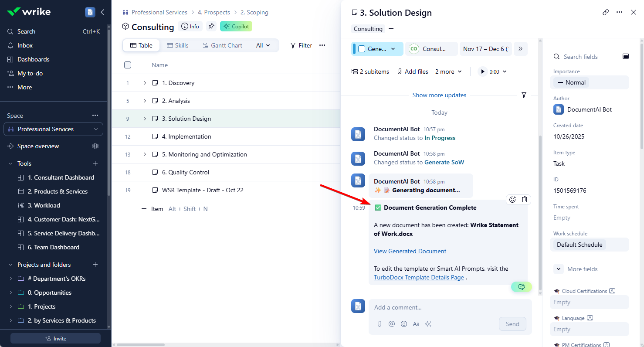
Task: Toggle the fields panel layout icon
Action: (626, 56)
